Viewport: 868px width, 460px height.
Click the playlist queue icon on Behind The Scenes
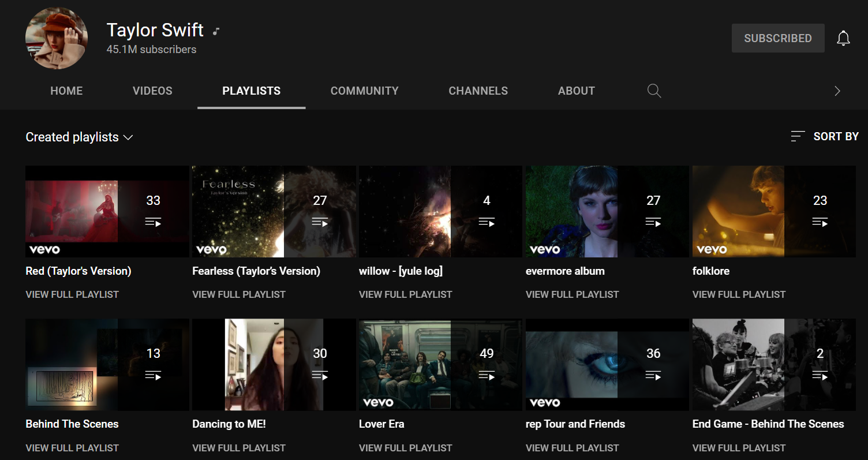(153, 375)
